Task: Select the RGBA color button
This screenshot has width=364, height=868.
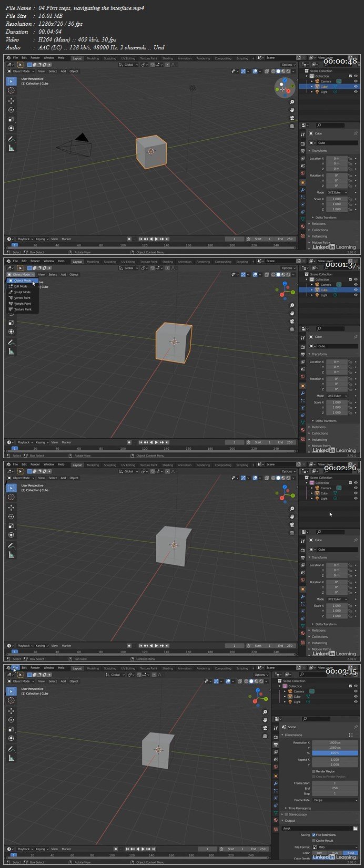Action: [x=349, y=853]
